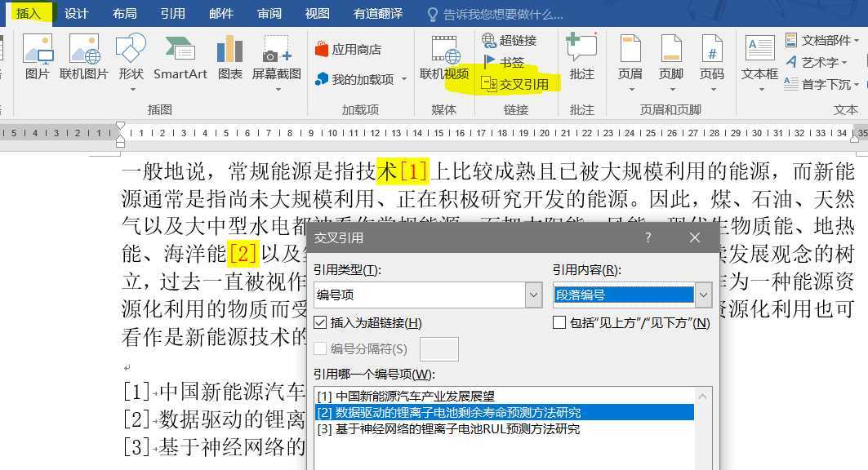Switch to the 视图 ribbon tab
This screenshot has height=470, width=868.
point(317,13)
